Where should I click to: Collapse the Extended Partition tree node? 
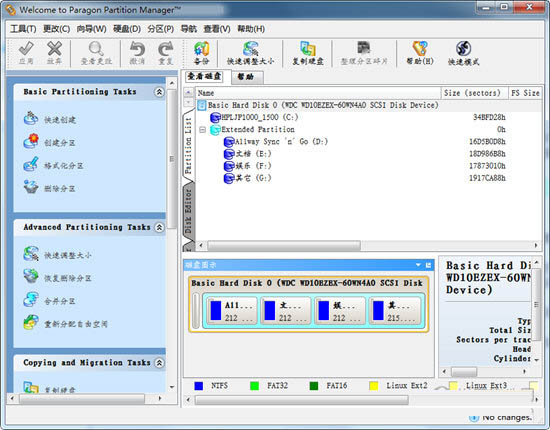[x=202, y=130]
